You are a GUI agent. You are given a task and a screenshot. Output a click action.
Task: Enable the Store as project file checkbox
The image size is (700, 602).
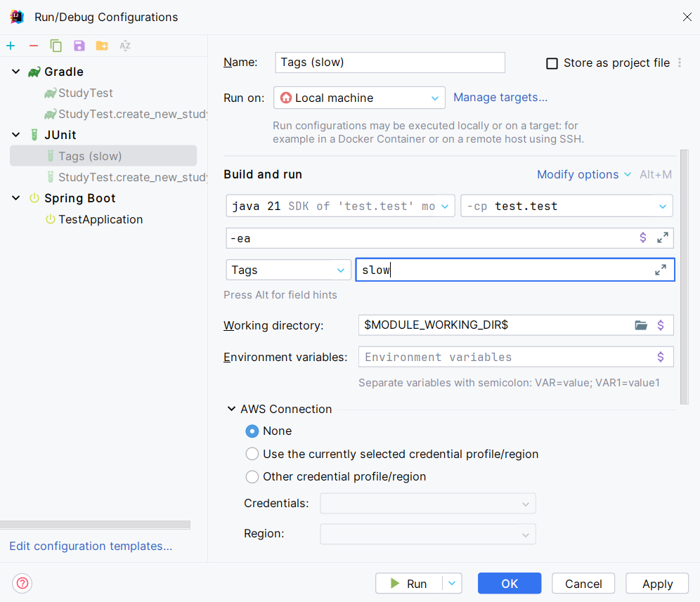pos(552,63)
